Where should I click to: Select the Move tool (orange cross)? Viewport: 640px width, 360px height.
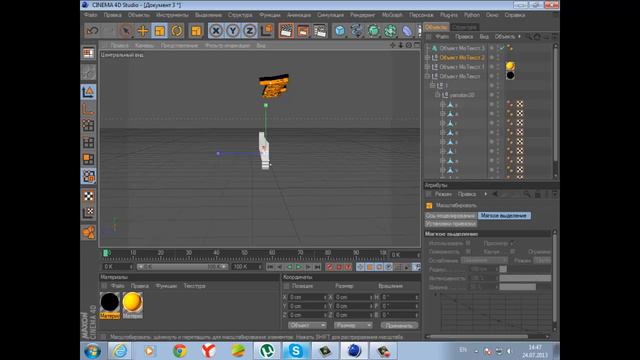click(142, 31)
